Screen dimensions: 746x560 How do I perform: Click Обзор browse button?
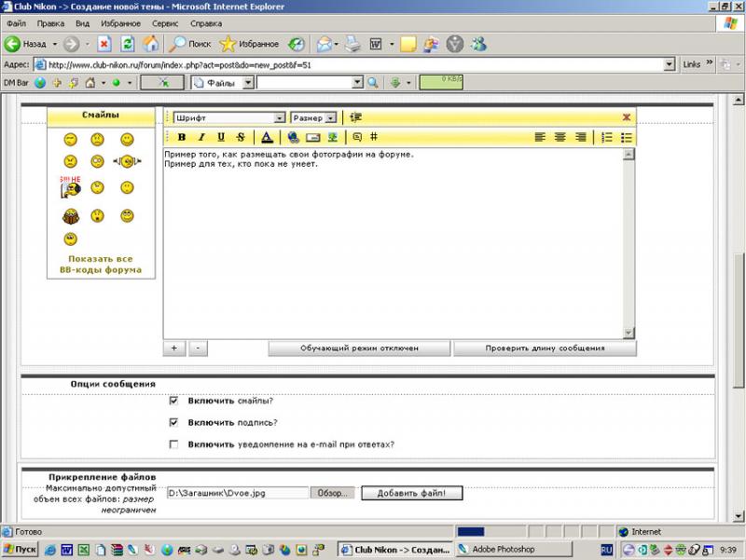333,493
